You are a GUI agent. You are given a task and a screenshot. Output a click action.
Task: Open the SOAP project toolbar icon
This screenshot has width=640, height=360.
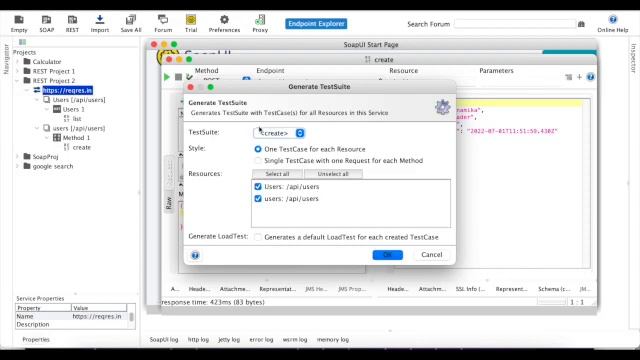pyautogui.click(x=47, y=24)
